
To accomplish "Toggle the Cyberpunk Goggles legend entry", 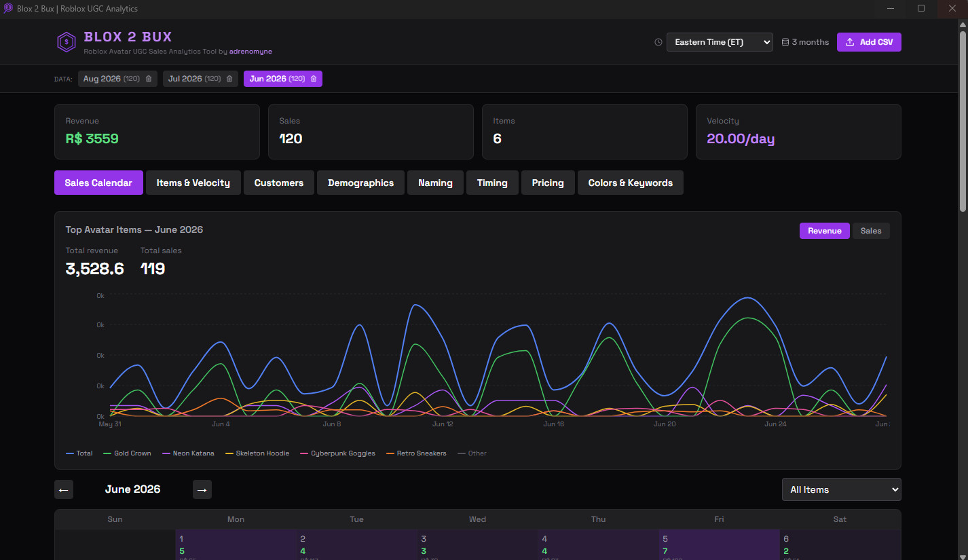I will pos(338,453).
